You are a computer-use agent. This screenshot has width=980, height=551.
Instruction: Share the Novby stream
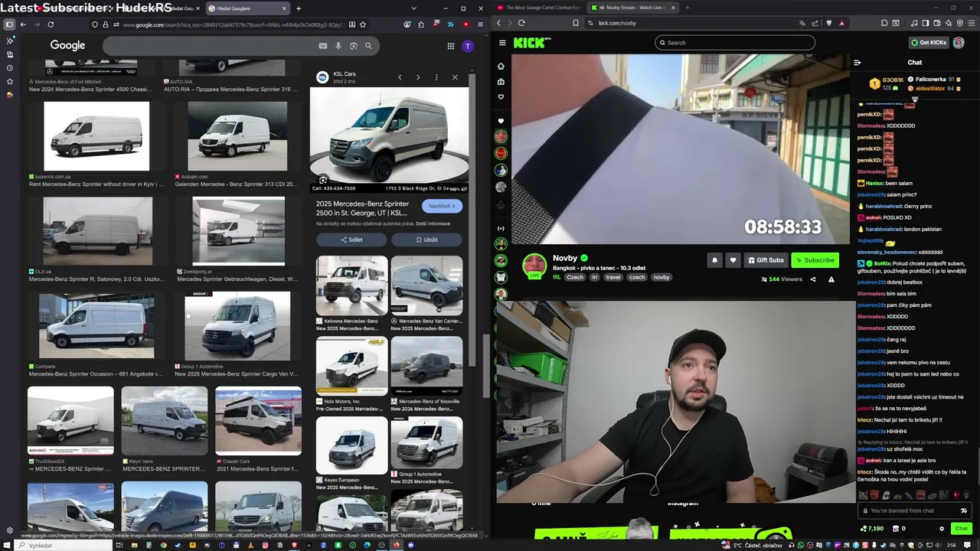point(813,279)
